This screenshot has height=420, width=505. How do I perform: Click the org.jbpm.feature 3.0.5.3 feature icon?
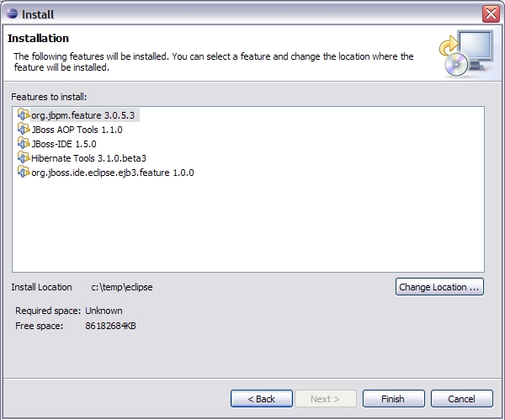click(x=24, y=115)
